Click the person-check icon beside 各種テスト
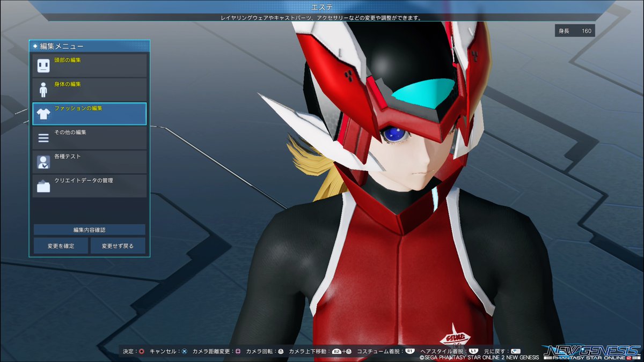Viewport: 644px width, 362px height. 43,162
